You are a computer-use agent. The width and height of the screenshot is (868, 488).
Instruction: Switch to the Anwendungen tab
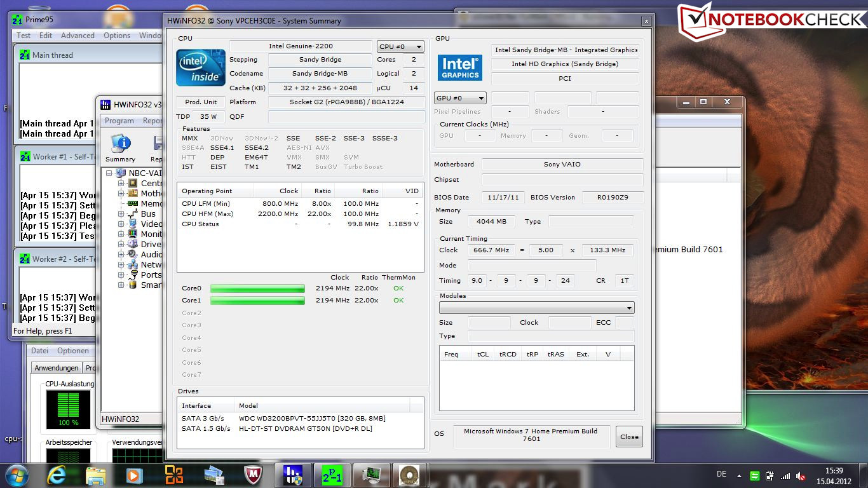(x=57, y=368)
